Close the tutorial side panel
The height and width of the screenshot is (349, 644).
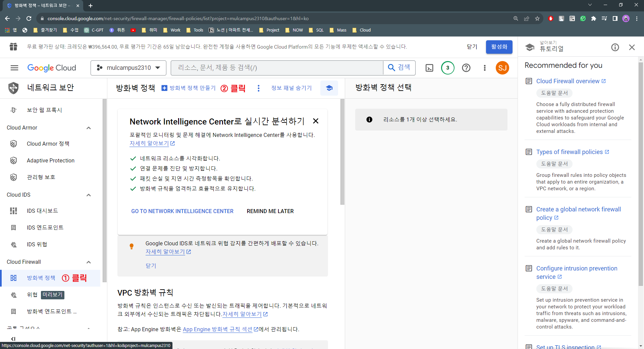pos(632,47)
